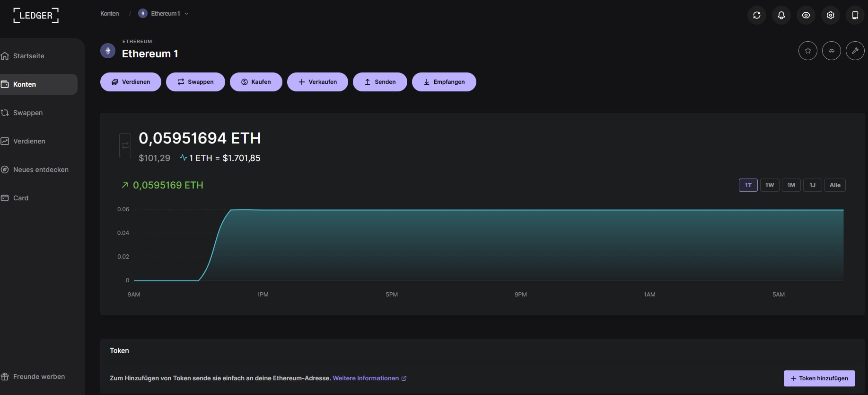Viewport: 868px width, 395px height.
Task: Toggle discreet mode eye icon
Action: pyautogui.click(x=806, y=15)
